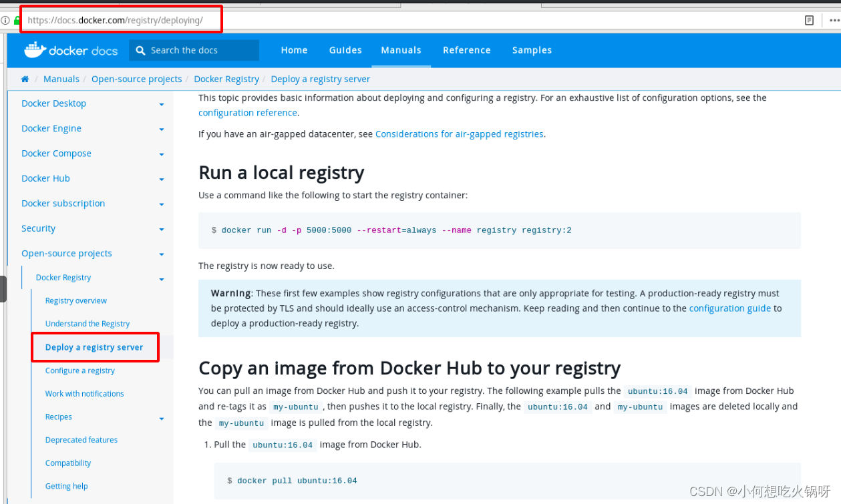
Task: Open Understand the Registry in the sidebar
Action: [88, 324]
